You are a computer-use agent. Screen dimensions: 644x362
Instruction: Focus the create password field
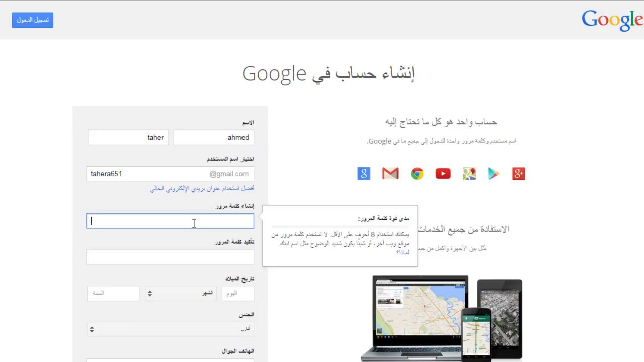170,221
